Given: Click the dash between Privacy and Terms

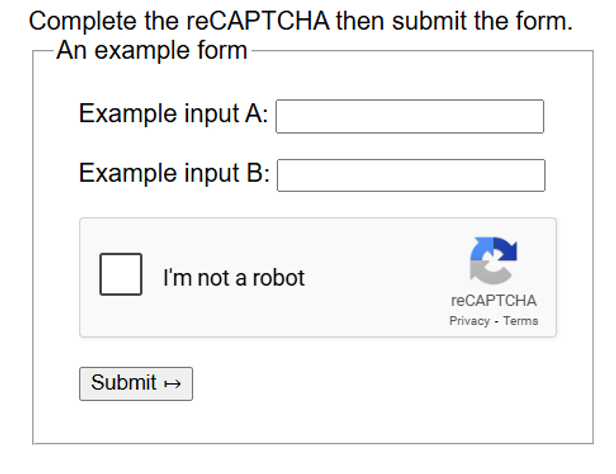Looking at the screenshot, I should [496, 321].
